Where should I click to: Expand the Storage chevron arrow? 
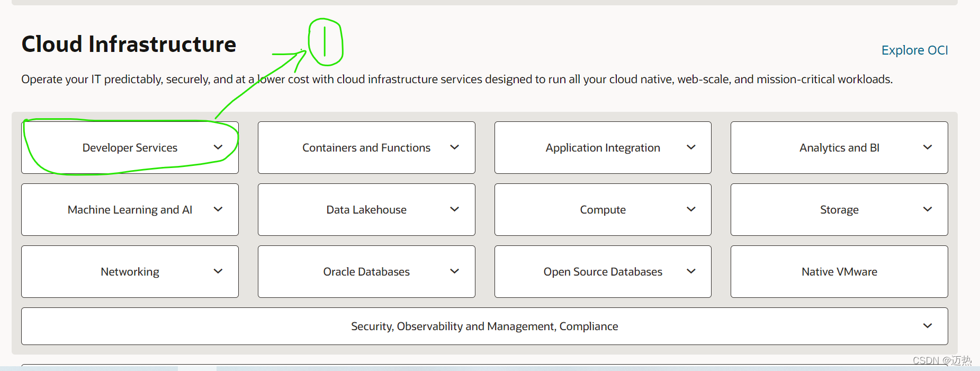click(x=928, y=209)
